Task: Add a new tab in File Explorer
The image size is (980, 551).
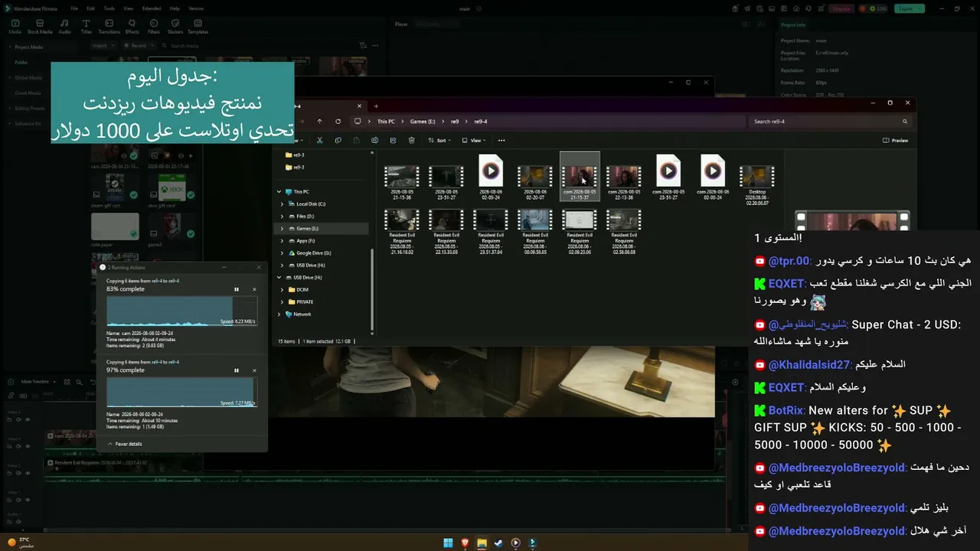Action: (376, 106)
